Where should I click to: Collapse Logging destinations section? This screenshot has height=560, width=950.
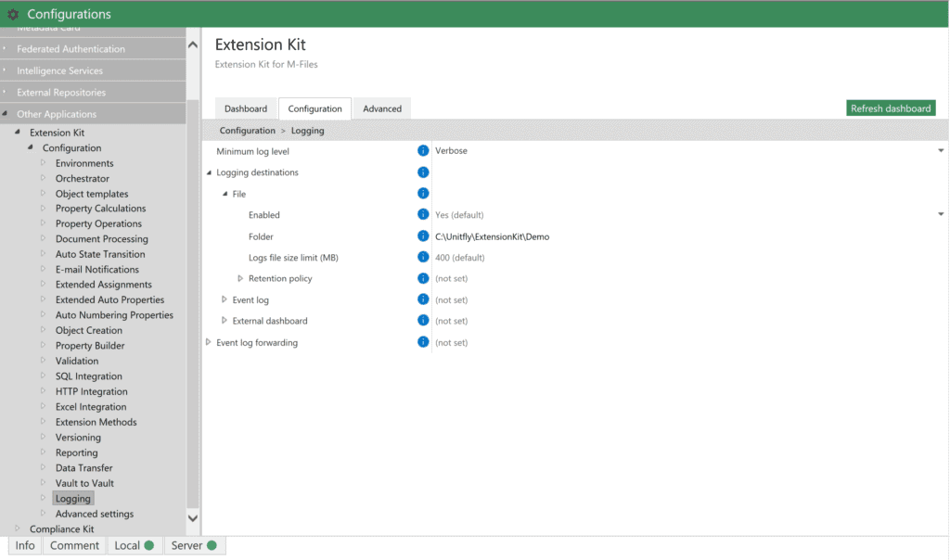(x=209, y=172)
